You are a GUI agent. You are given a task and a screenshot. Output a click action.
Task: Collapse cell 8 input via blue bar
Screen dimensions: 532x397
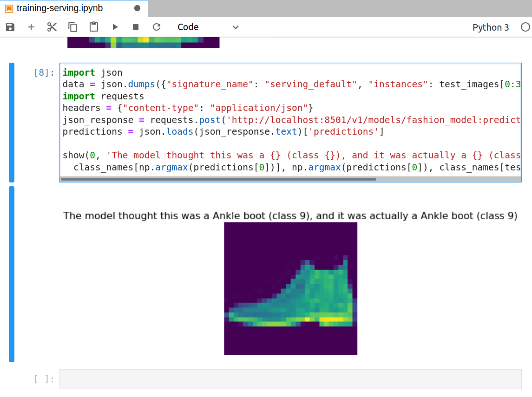point(12,123)
